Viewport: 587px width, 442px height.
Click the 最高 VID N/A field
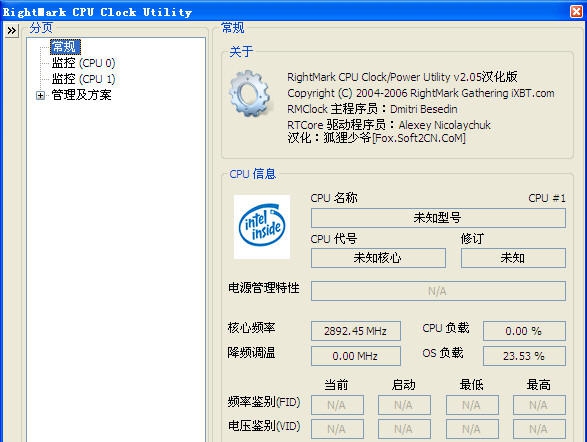tap(539, 429)
